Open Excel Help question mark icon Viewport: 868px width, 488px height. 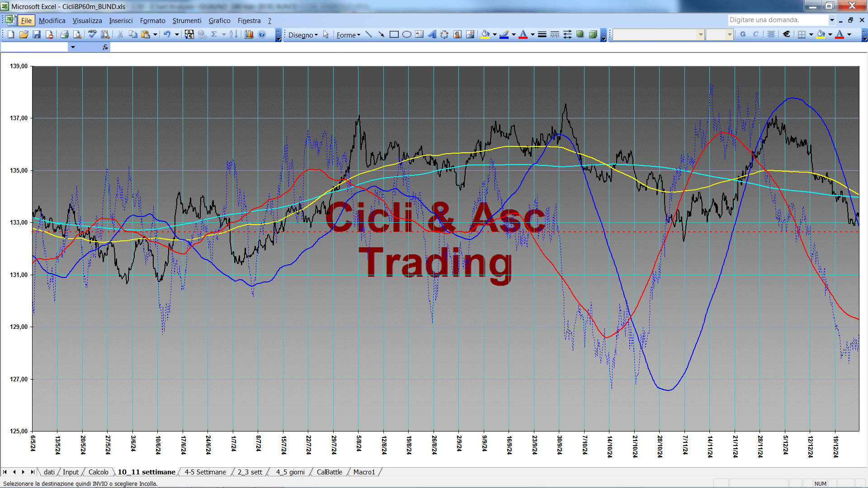262,34
